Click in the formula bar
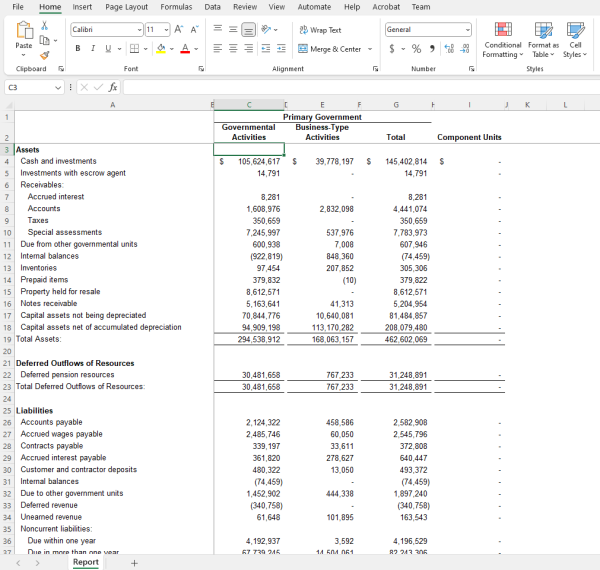Viewport: 600px width, 570px height. coord(362,88)
